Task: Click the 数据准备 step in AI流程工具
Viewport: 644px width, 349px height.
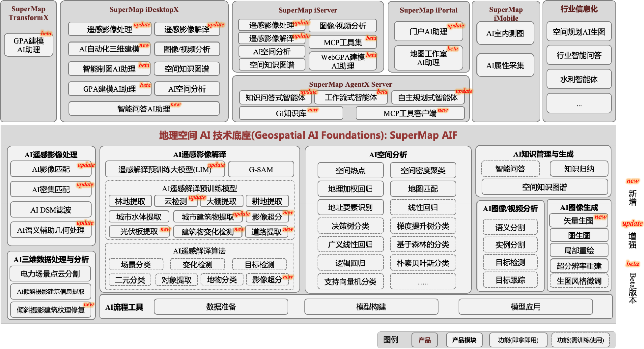Action: coord(221,306)
